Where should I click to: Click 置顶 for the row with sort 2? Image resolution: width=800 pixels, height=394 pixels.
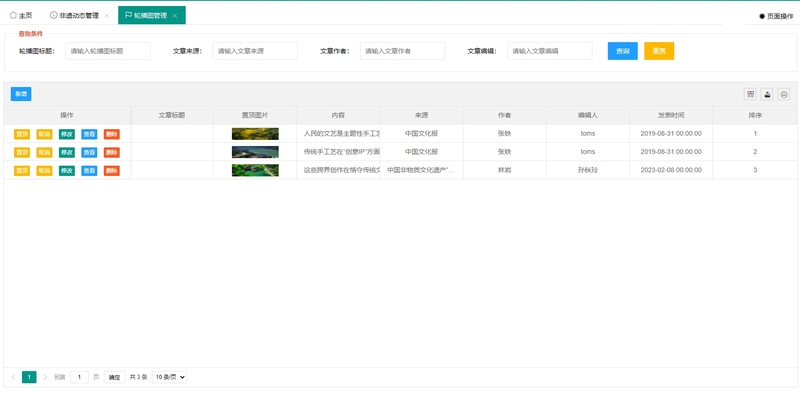[x=22, y=152]
